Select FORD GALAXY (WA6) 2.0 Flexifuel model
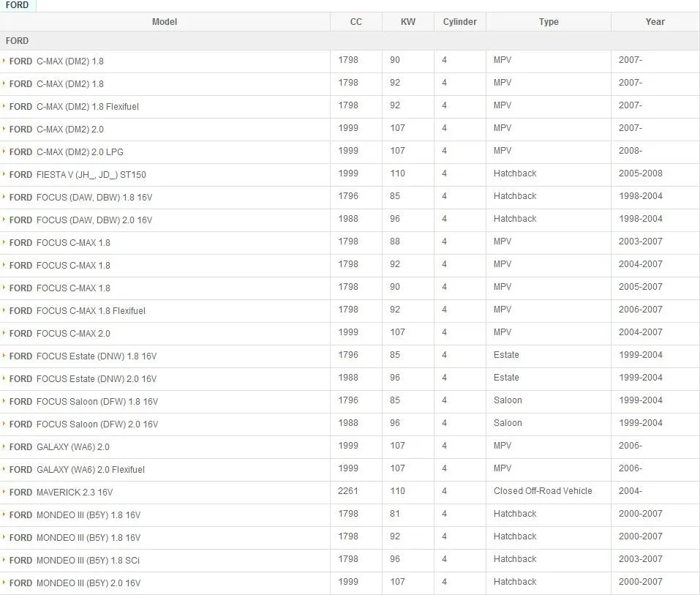 click(x=77, y=470)
